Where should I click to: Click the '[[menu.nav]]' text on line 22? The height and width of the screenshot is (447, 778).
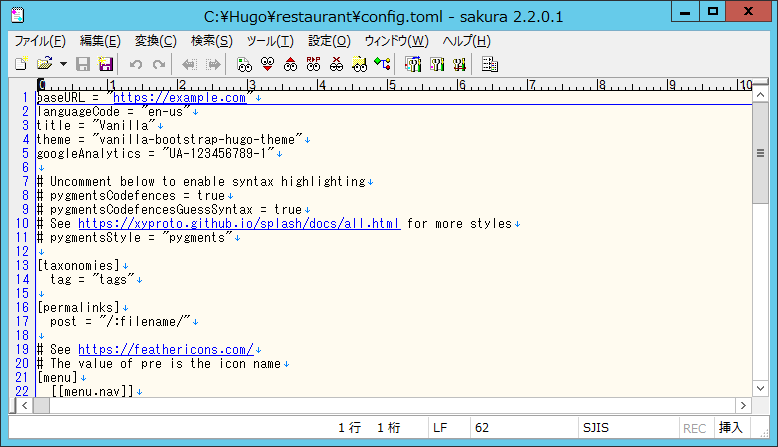[x=92, y=391]
